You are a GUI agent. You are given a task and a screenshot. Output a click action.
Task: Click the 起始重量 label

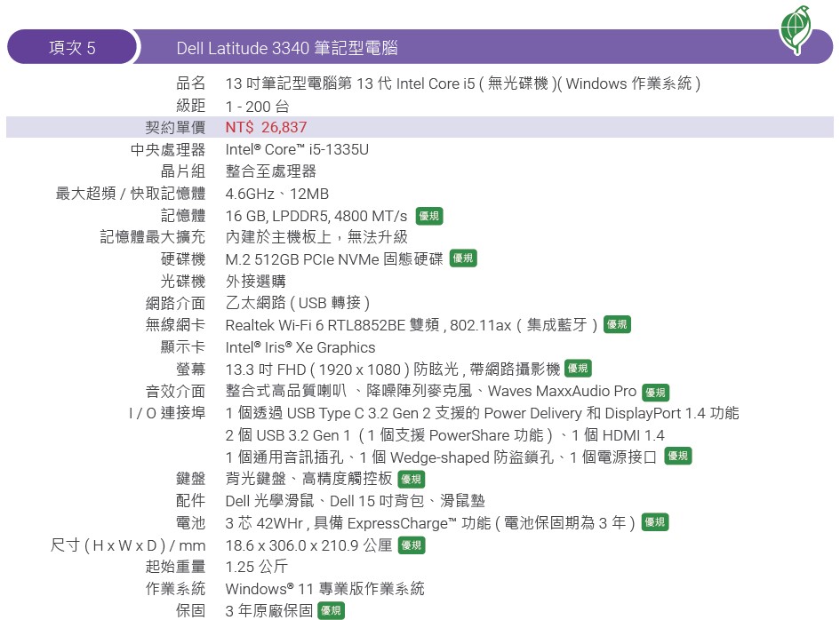tap(176, 567)
